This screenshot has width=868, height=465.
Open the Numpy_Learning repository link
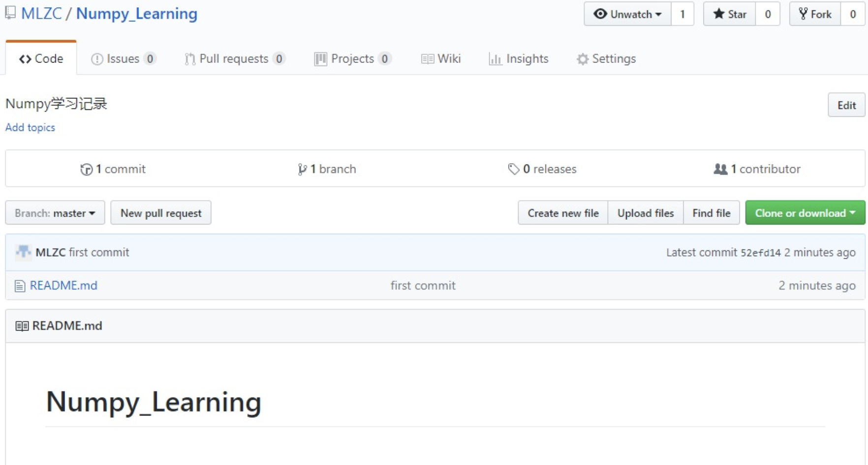click(137, 13)
